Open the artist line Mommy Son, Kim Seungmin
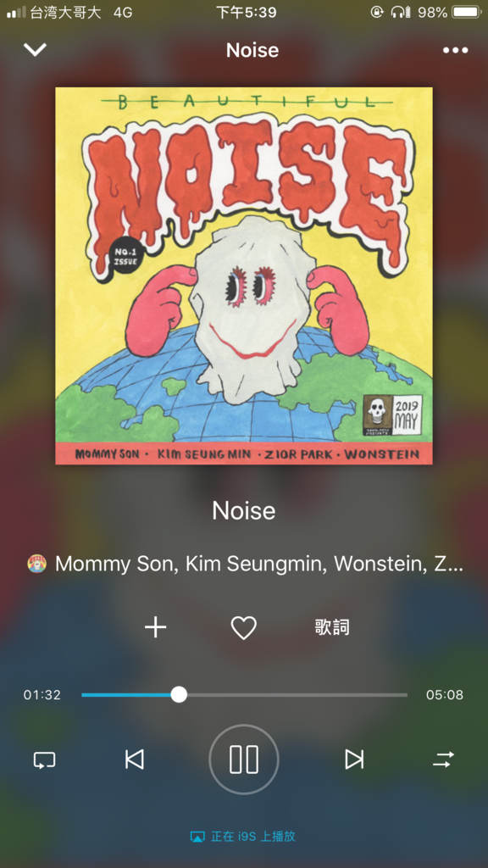This screenshot has width=488, height=868. [x=259, y=564]
